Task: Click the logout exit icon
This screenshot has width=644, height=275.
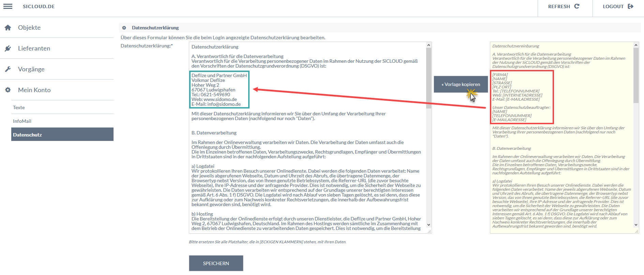Action: [630, 6]
